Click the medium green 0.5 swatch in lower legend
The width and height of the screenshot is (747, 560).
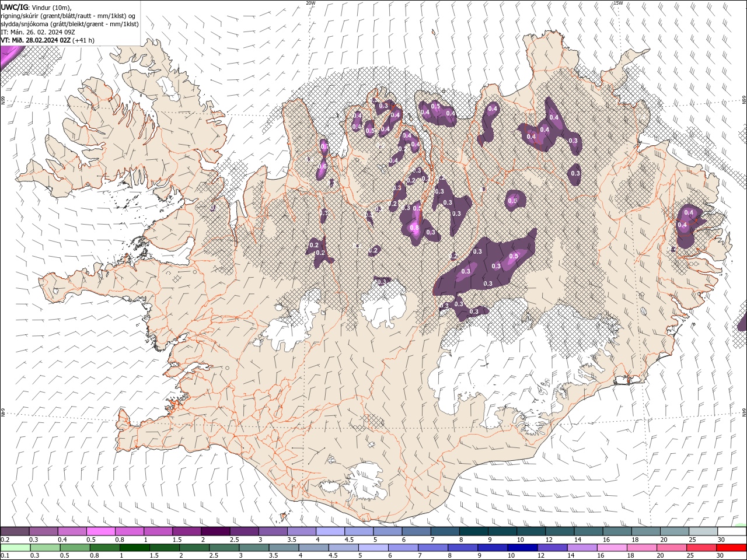(x=75, y=548)
